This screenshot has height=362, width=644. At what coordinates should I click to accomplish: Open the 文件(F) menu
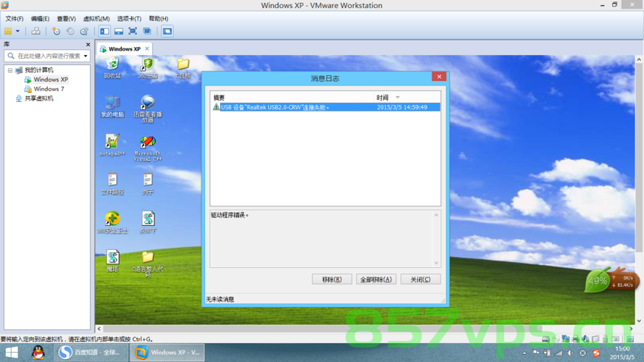pos(14,19)
